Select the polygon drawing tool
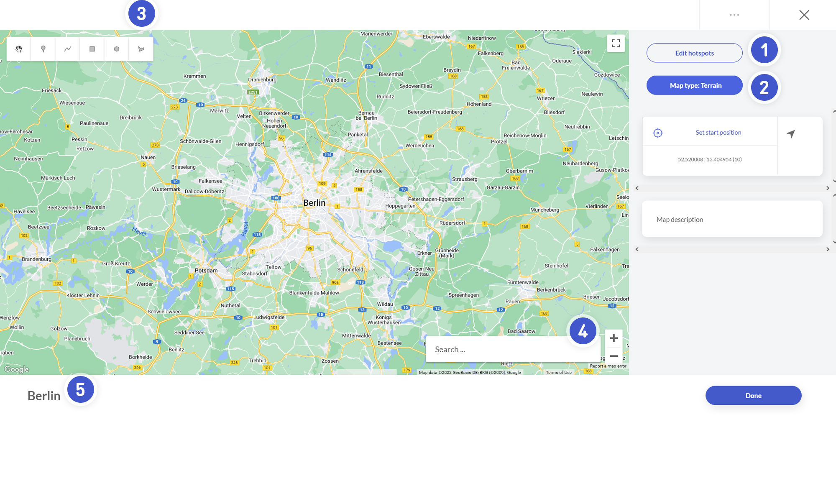The height and width of the screenshot is (504, 836). [x=141, y=49]
